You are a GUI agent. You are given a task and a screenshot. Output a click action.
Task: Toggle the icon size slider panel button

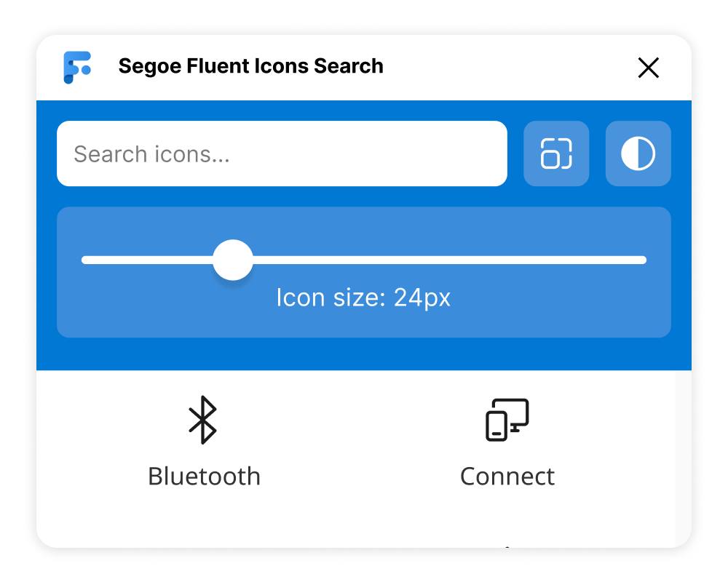pos(556,154)
